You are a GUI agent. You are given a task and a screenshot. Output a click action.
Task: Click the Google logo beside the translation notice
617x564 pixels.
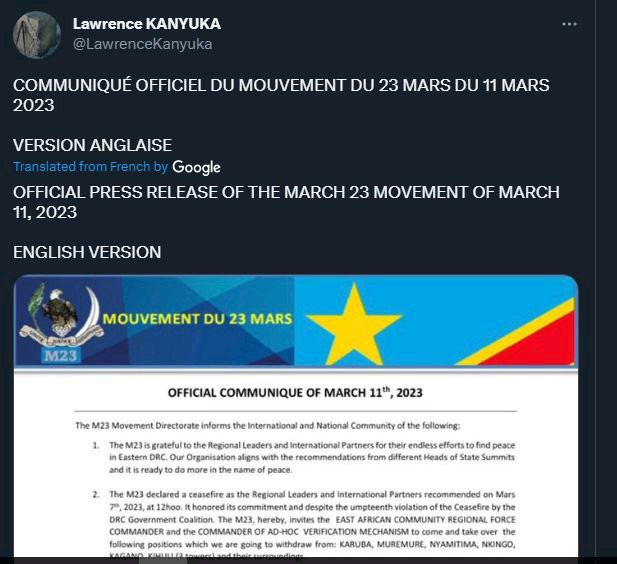pyautogui.click(x=196, y=167)
